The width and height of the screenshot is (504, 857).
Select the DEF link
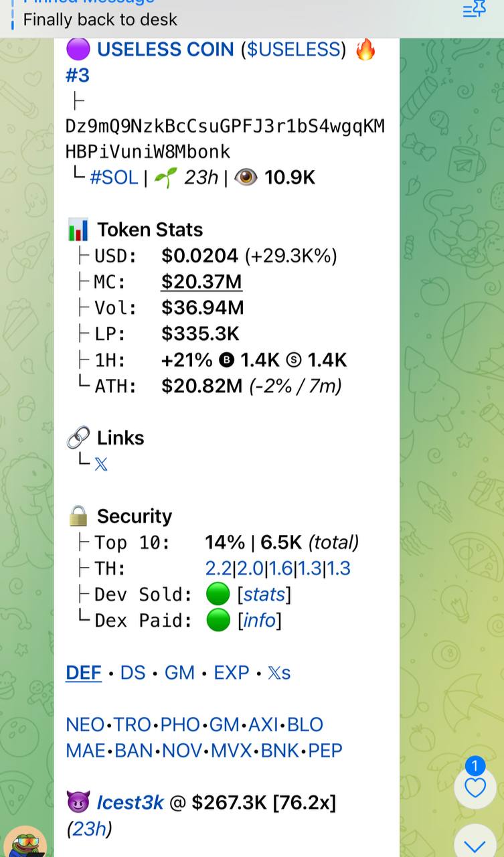pos(84,673)
